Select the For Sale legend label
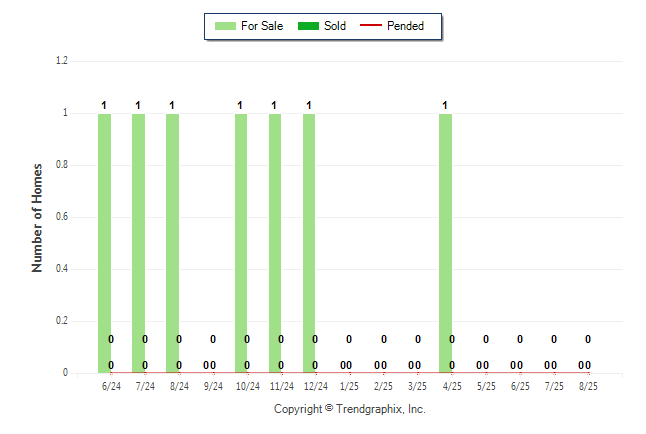 pyautogui.click(x=262, y=26)
